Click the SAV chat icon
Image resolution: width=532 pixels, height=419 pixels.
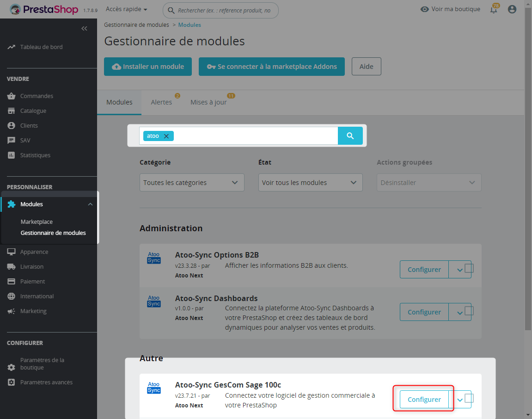[11, 140]
